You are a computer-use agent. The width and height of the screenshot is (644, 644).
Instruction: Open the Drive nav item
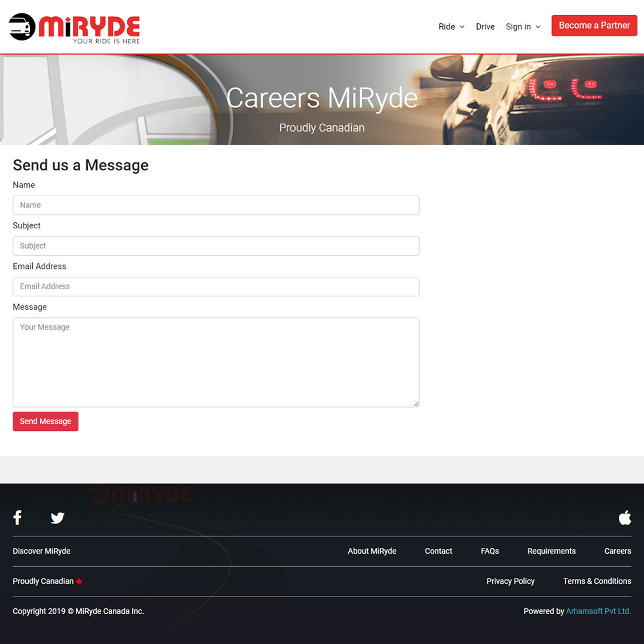point(485,27)
